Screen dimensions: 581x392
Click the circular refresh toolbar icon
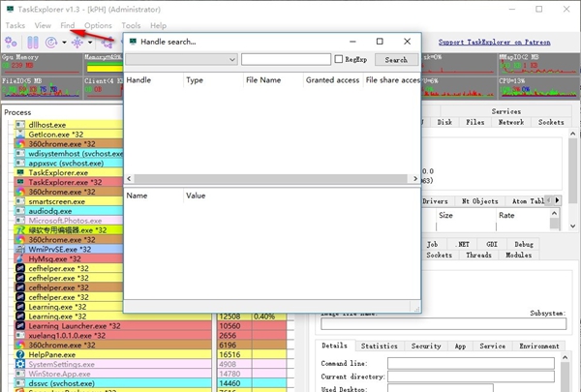click(x=51, y=43)
